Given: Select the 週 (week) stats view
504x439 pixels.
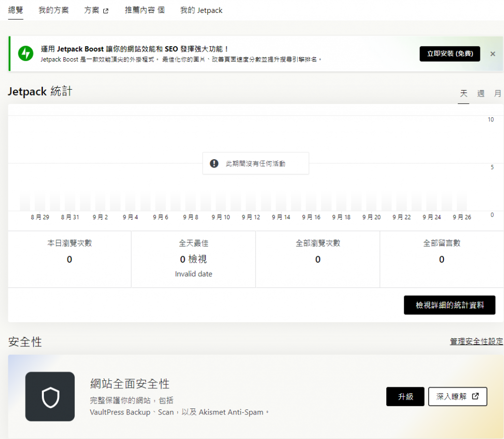Looking at the screenshot, I should 480,94.
